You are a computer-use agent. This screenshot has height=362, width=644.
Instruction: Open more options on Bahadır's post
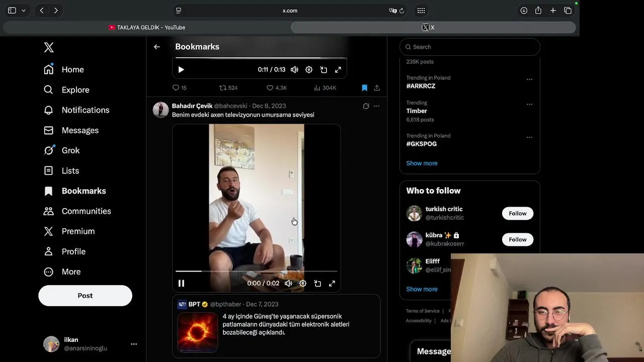point(376,106)
